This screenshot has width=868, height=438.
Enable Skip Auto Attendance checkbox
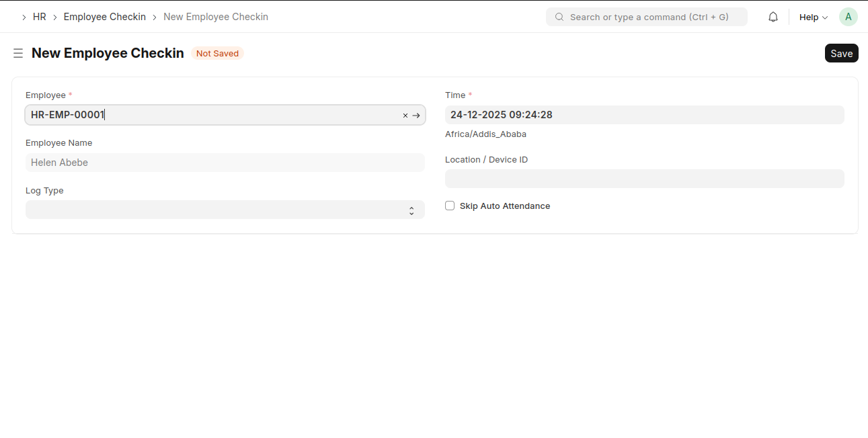(x=450, y=206)
